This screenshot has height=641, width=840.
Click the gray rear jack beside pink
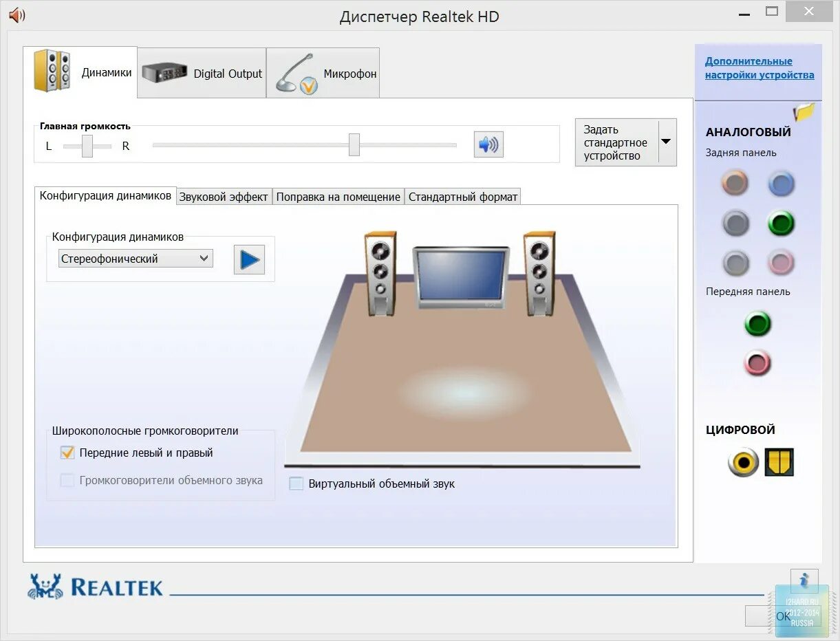pyautogui.click(x=735, y=262)
